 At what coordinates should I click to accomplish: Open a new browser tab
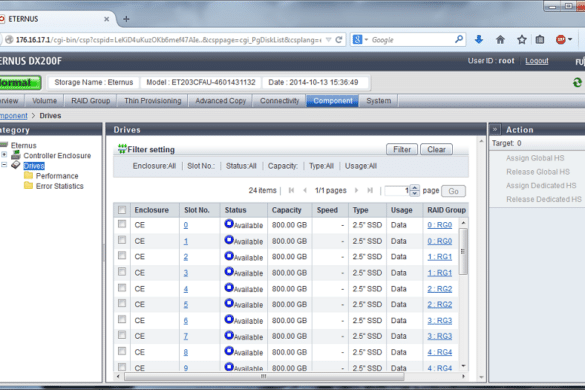click(x=126, y=19)
